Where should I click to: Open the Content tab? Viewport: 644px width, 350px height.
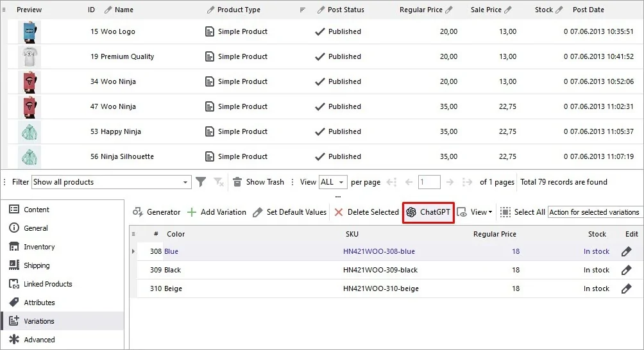tap(62, 210)
